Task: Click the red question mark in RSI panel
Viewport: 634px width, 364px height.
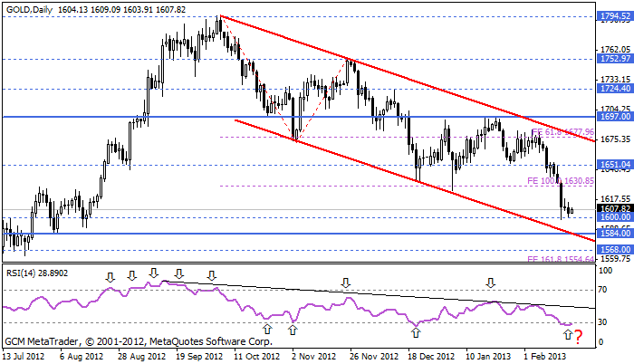Action: click(579, 336)
